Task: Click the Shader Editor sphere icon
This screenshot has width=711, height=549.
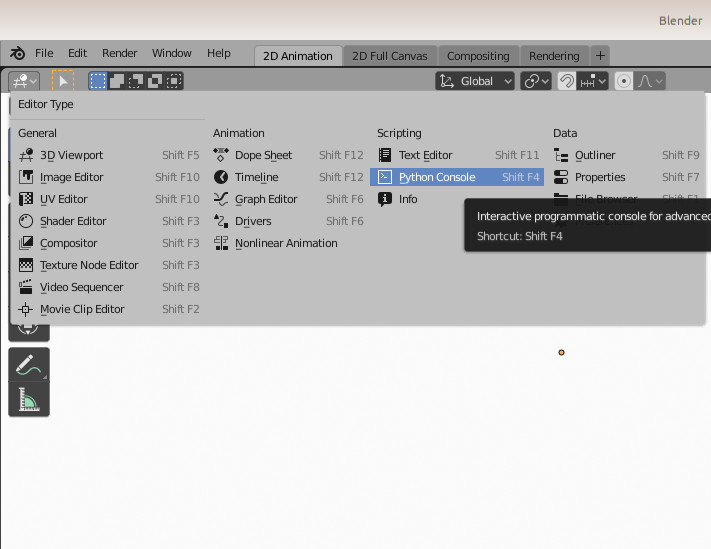Action: tap(26, 221)
